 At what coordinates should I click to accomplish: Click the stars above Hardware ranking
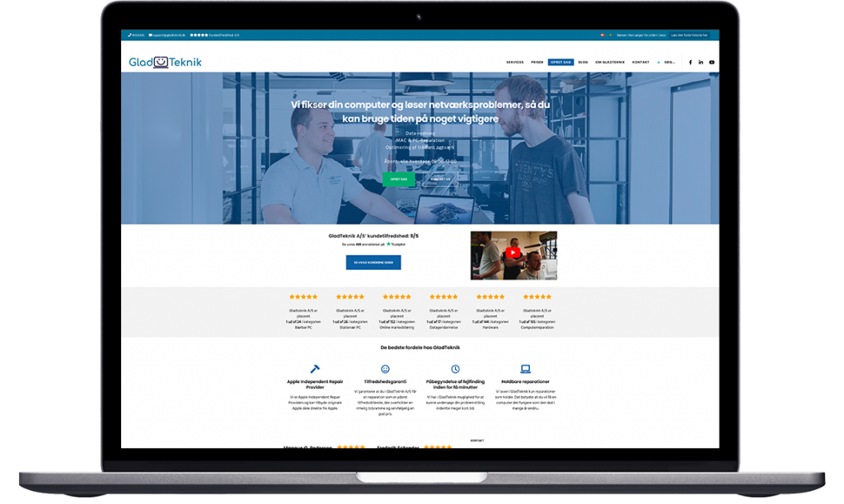490,297
